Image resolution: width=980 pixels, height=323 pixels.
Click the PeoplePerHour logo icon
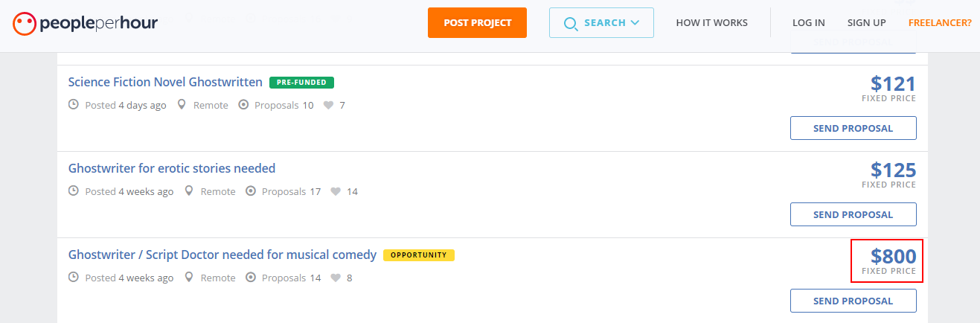click(x=24, y=23)
